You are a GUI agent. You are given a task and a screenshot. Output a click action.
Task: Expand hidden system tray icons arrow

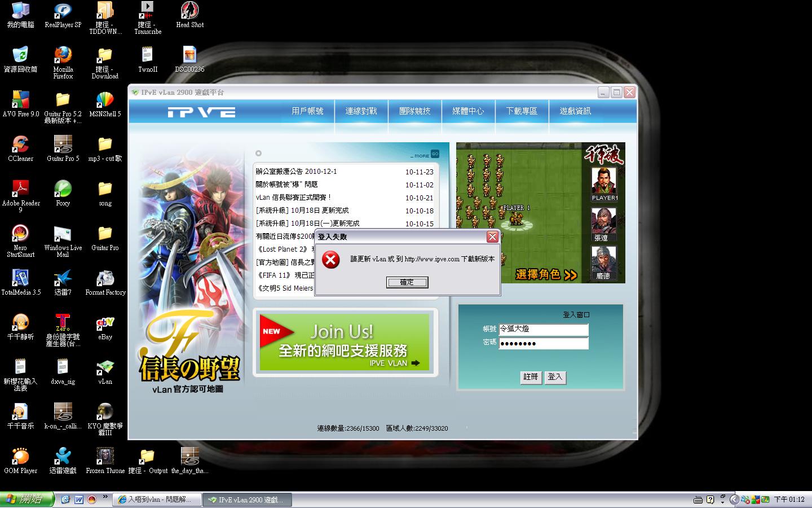734,500
